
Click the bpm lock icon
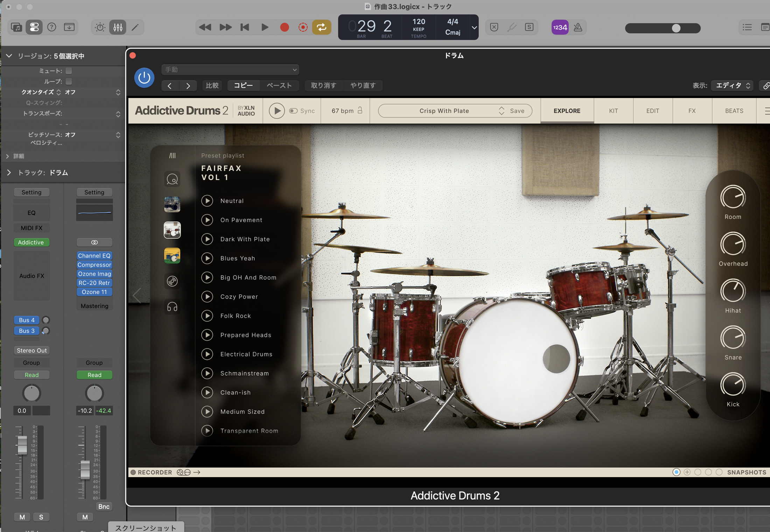coord(360,111)
